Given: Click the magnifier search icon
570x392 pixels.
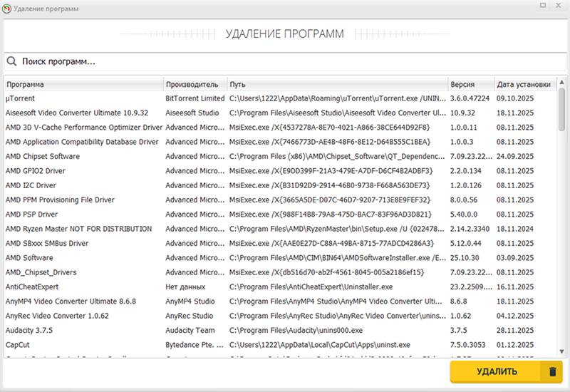Looking at the screenshot, I should pos(12,62).
